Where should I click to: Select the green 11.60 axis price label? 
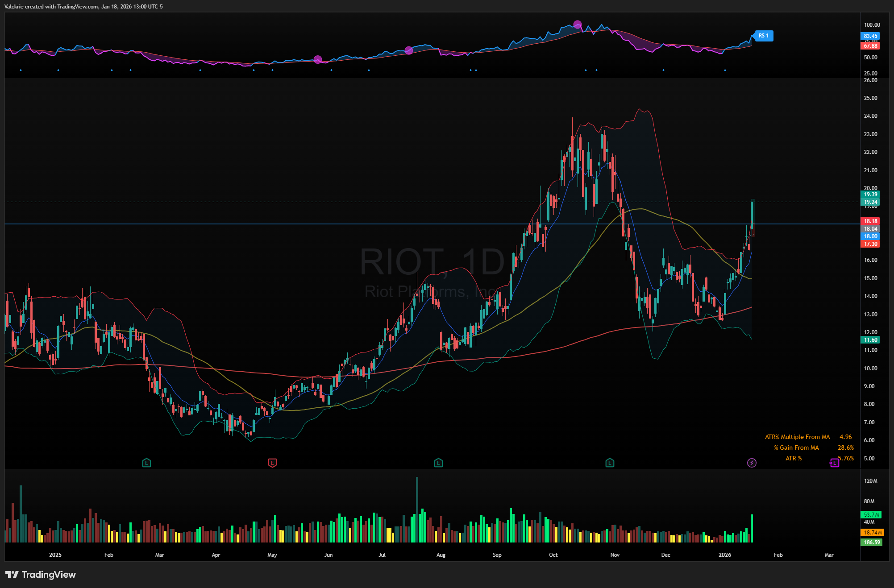[870, 340]
